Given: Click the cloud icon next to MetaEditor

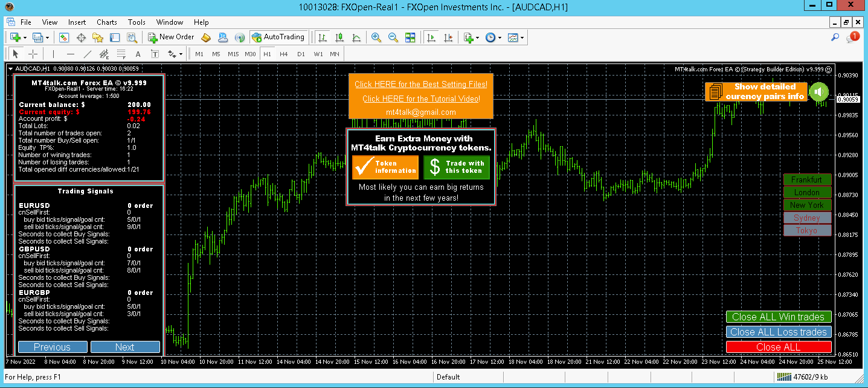Looking at the screenshot, I should pos(223,37).
